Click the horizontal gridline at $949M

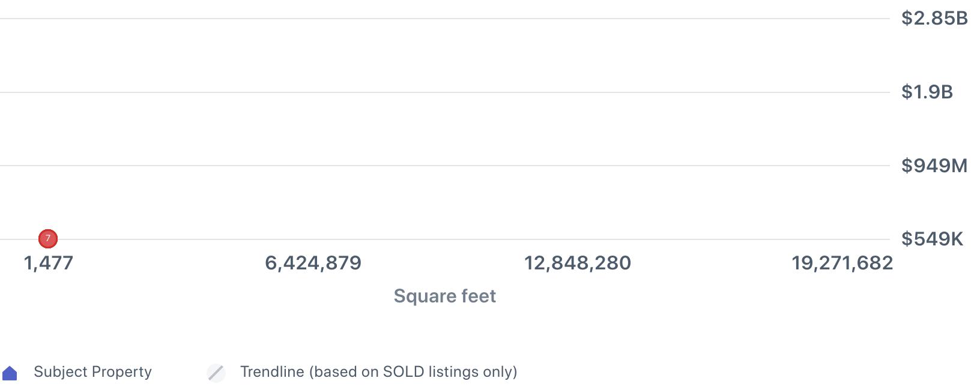(444, 166)
